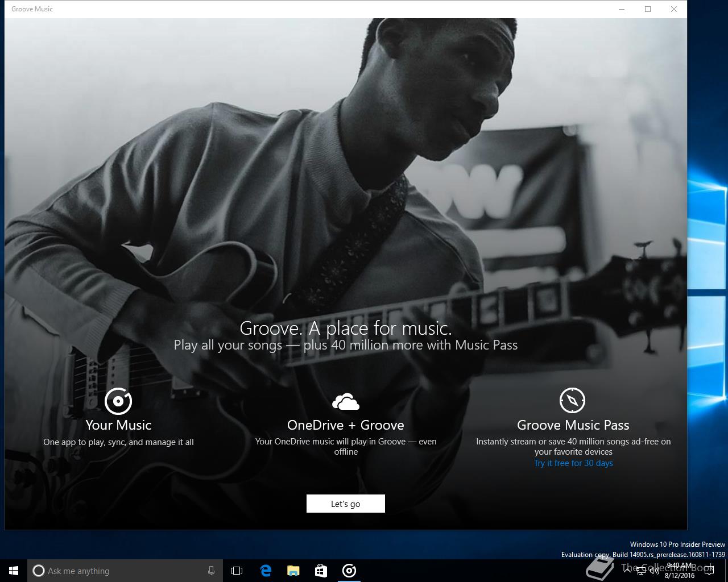This screenshot has width=728, height=582.
Task: Launch Microsoft Edge from the taskbar
Action: pos(265,571)
